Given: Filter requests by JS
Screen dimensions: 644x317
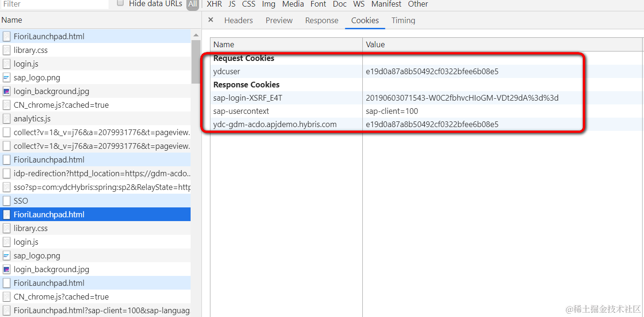Looking at the screenshot, I should pyautogui.click(x=232, y=4).
